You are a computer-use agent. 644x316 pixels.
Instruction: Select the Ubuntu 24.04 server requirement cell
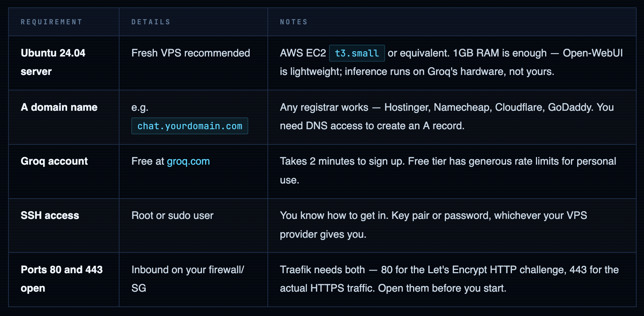point(53,62)
